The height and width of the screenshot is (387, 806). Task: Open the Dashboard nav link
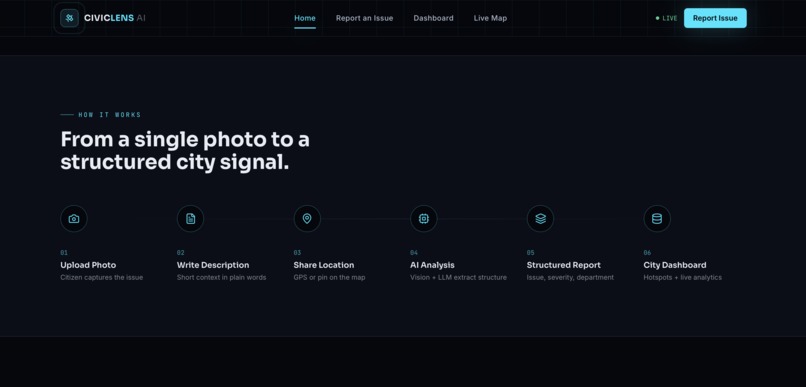tap(433, 18)
